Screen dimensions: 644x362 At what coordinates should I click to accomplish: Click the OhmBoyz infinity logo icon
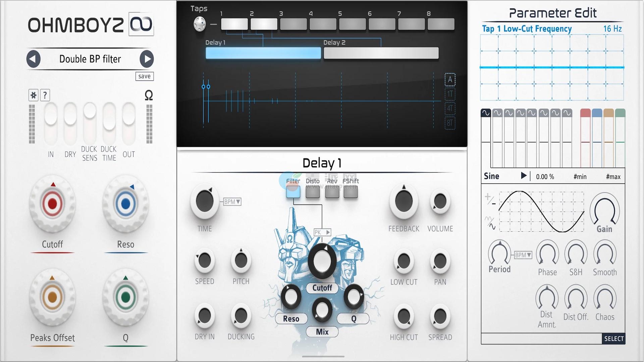pyautogui.click(x=141, y=24)
